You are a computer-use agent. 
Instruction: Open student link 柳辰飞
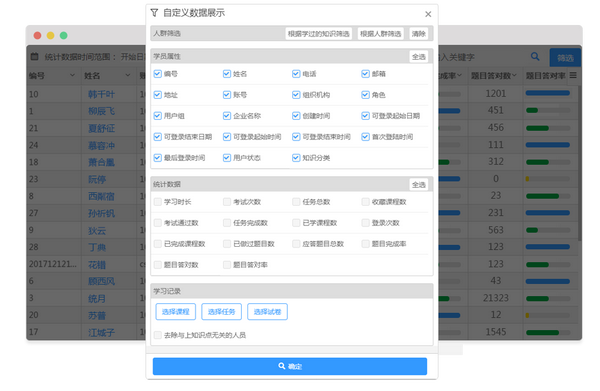[x=101, y=111]
